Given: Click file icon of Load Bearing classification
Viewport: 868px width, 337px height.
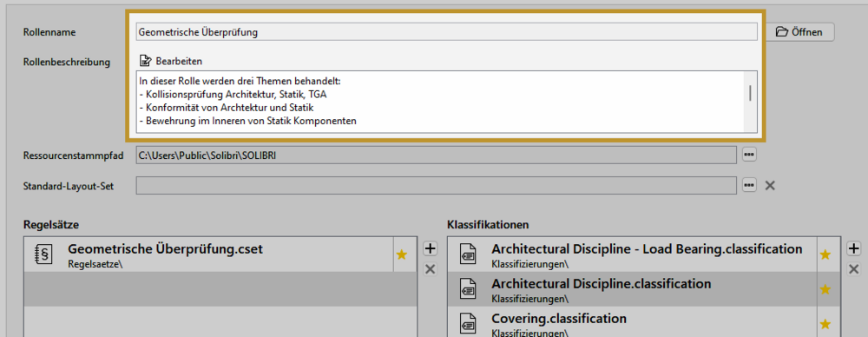Looking at the screenshot, I should (x=468, y=254).
